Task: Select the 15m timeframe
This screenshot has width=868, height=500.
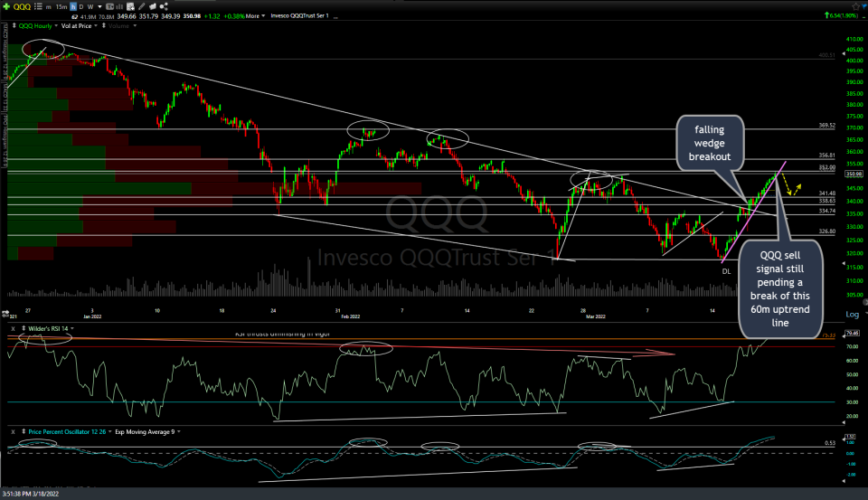Action: coord(61,7)
